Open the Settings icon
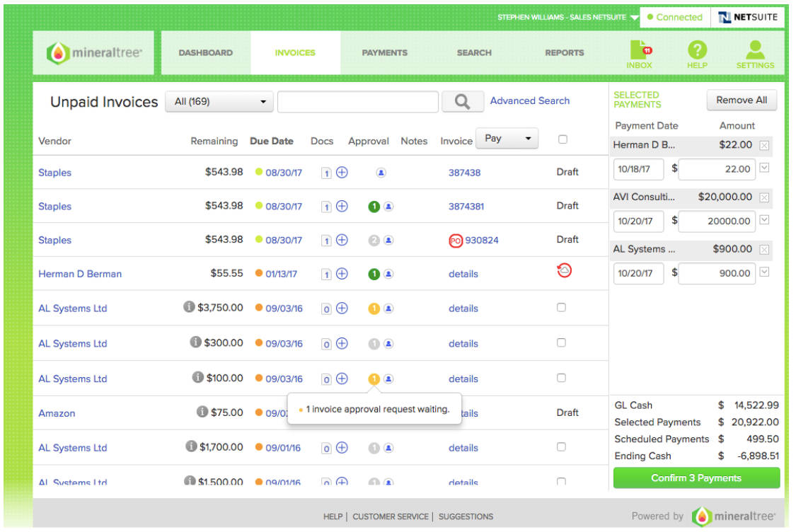The height and width of the screenshot is (532, 796). (x=755, y=48)
